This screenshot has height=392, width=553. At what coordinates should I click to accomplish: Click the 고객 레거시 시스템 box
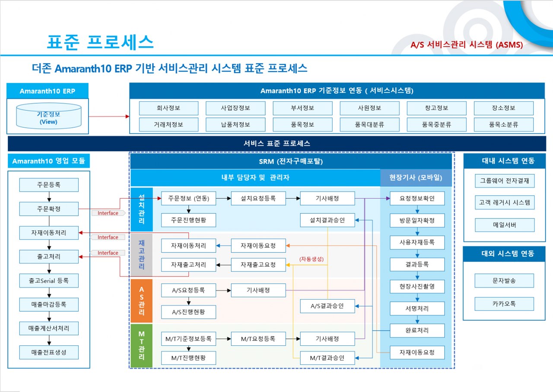[x=504, y=202]
